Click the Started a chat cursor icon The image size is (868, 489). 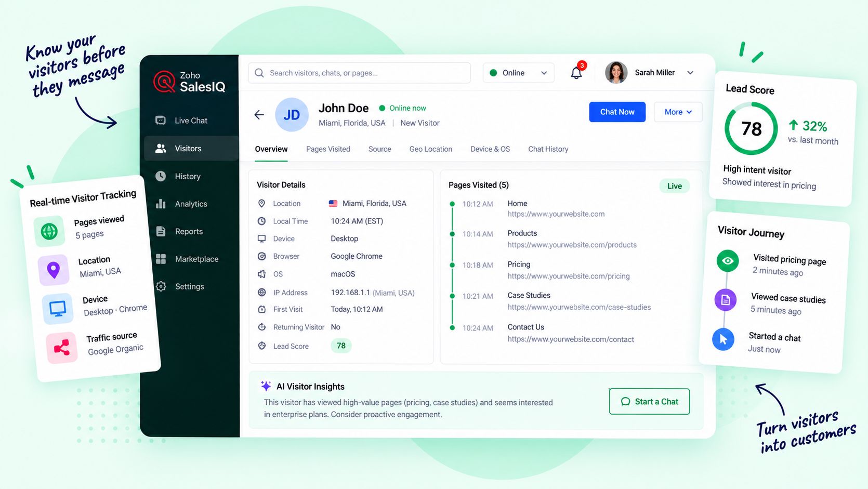pos(723,339)
